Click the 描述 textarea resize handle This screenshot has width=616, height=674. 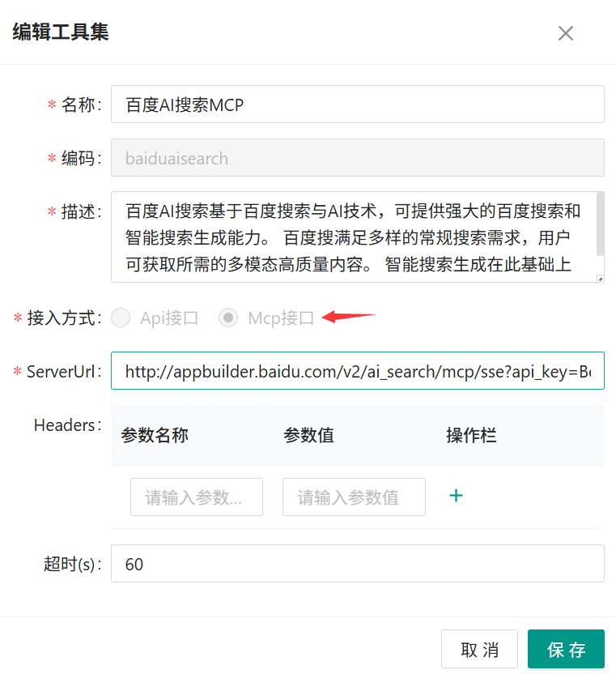[x=600, y=279]
